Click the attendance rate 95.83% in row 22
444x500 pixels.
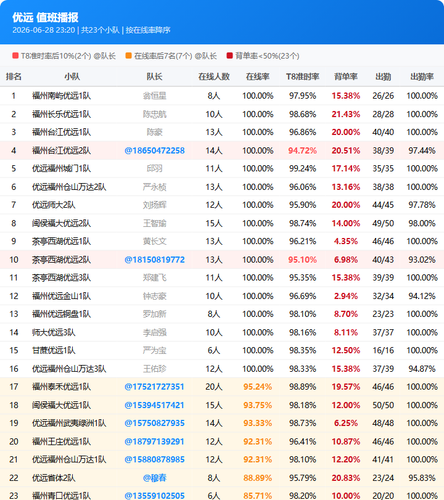[x=422, y=478]
